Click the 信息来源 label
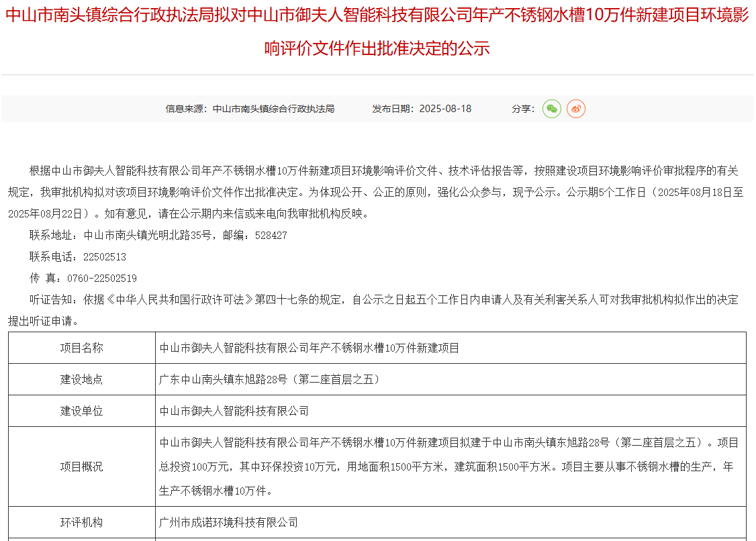 (x=187, y=109)
